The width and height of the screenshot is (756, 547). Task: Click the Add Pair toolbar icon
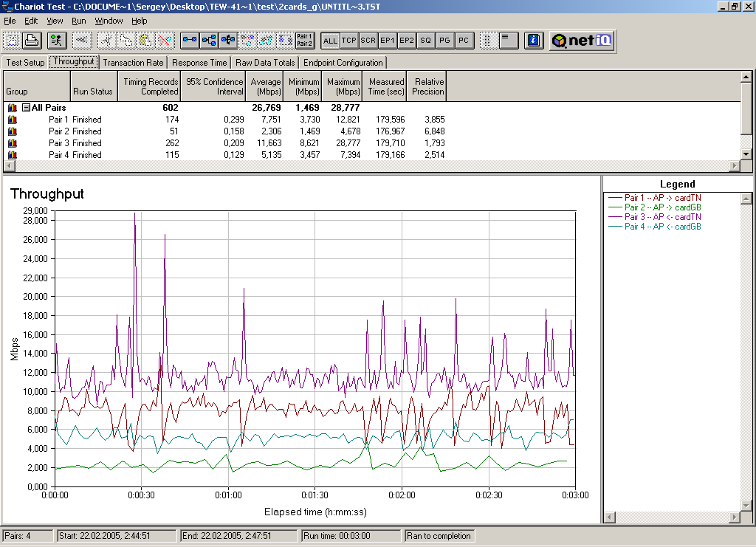[190, 41]
